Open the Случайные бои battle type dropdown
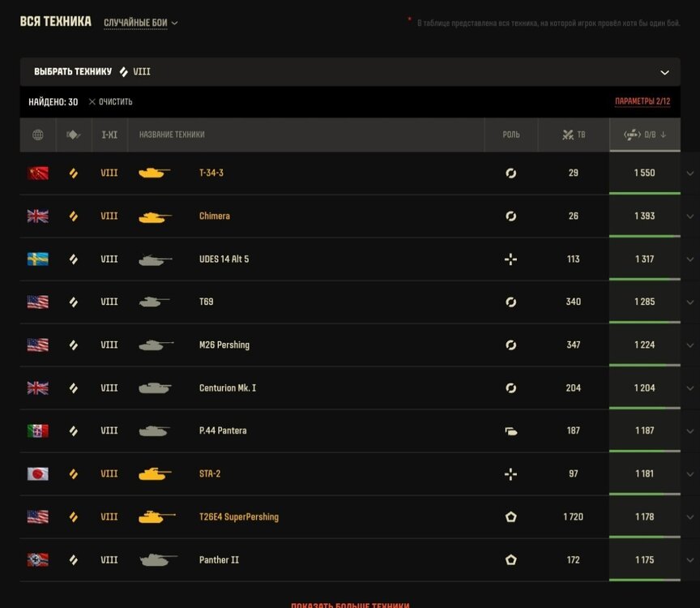This screenshot has height=608, width=700. pos(141,23)
